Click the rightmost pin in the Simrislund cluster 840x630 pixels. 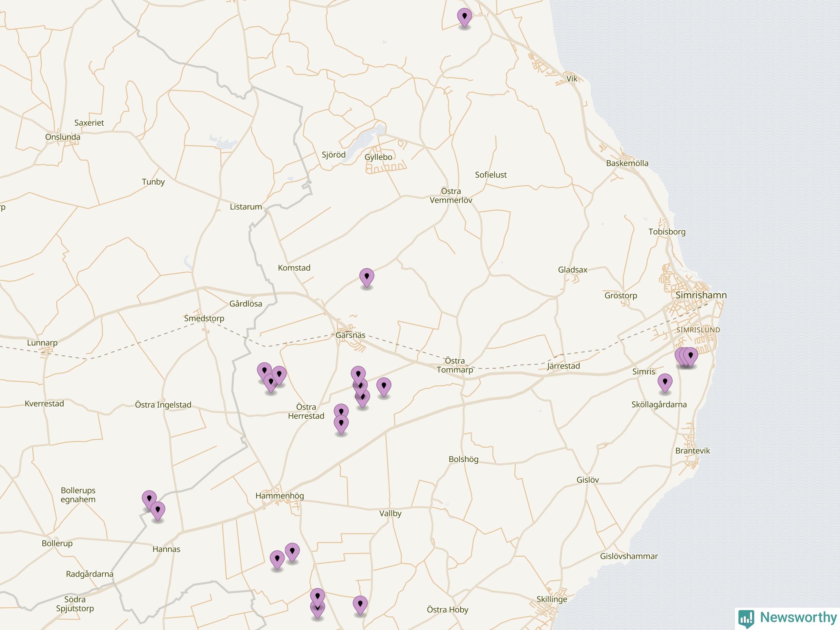pyautogui.click(x=691, y=357)
